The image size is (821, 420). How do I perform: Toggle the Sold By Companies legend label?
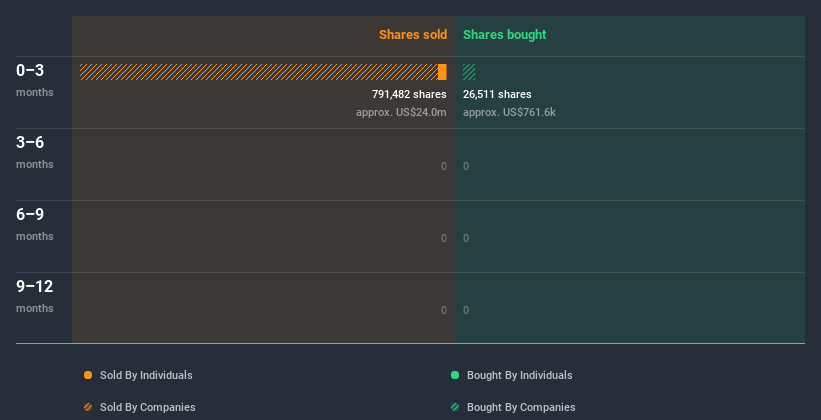point(148,407)
